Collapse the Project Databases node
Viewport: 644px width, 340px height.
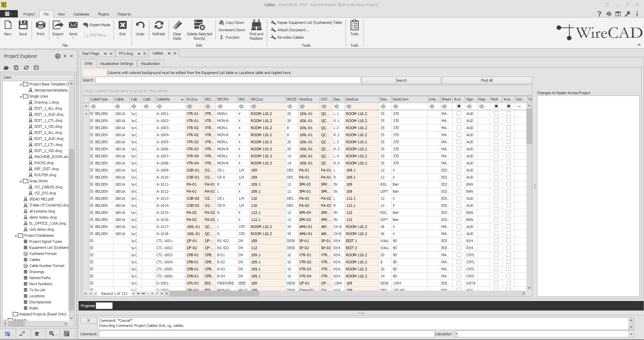(16, 236)
